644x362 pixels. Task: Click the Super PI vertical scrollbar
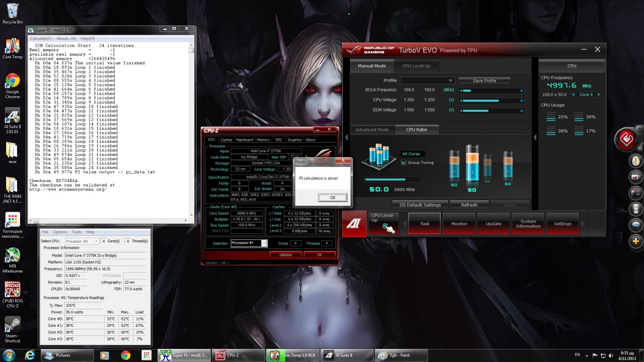point(192,131)
